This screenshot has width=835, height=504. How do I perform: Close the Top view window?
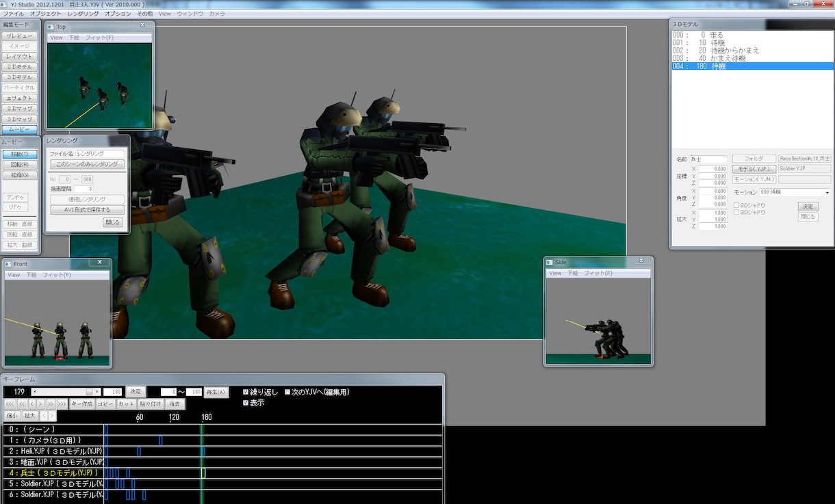pyautogui.click(x=142, y=25)
